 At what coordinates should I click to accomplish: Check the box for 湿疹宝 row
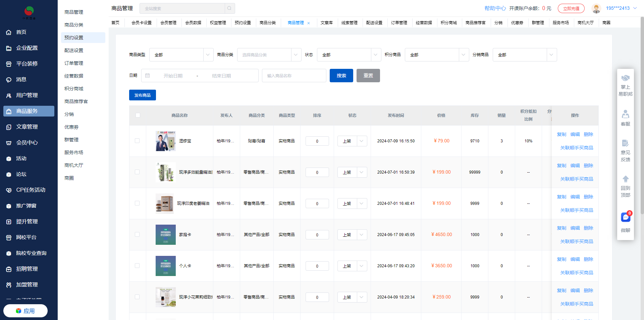point(137,141)
